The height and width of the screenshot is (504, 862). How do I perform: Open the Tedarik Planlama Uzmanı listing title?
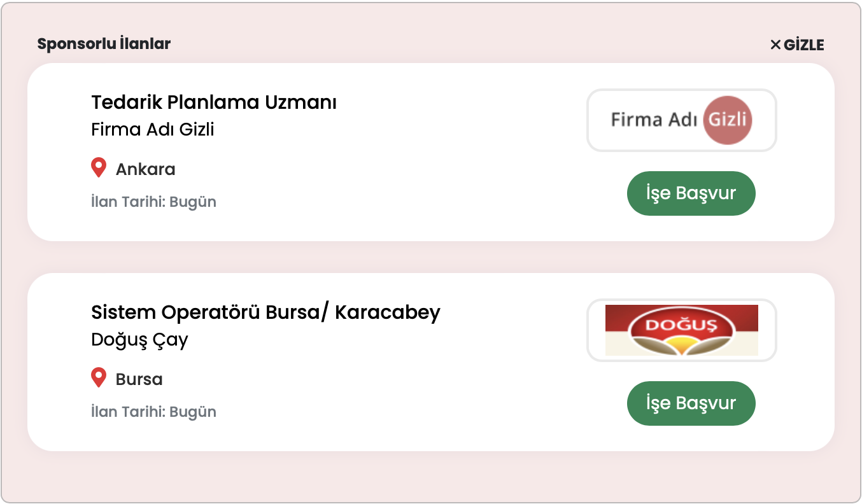[x=214, y=102]
